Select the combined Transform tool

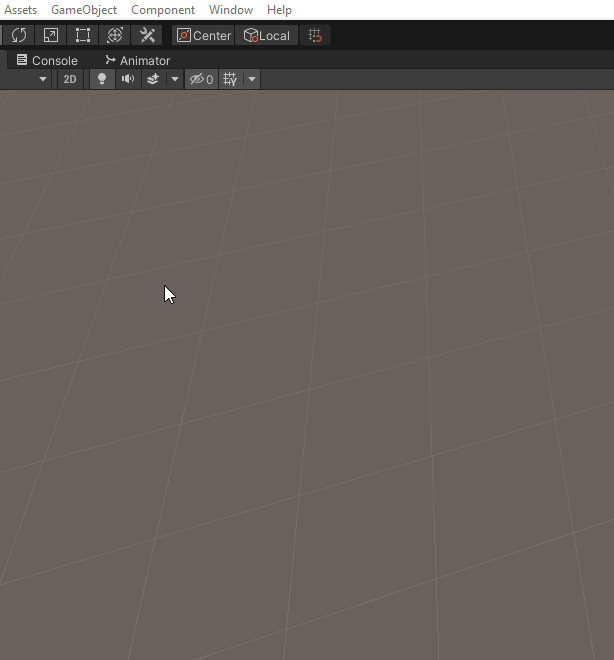[x=115, y=35]
